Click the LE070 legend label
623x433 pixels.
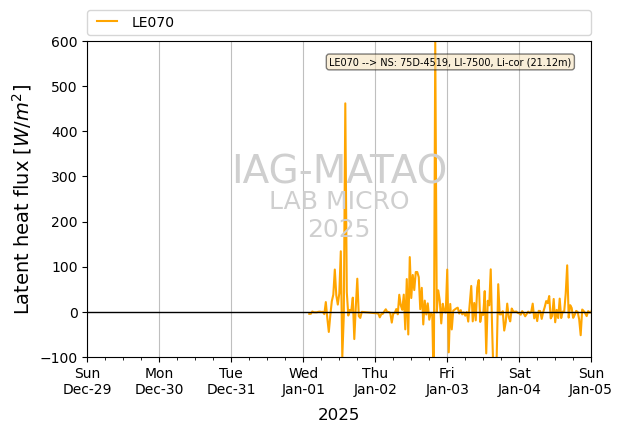tap(153, 22)
